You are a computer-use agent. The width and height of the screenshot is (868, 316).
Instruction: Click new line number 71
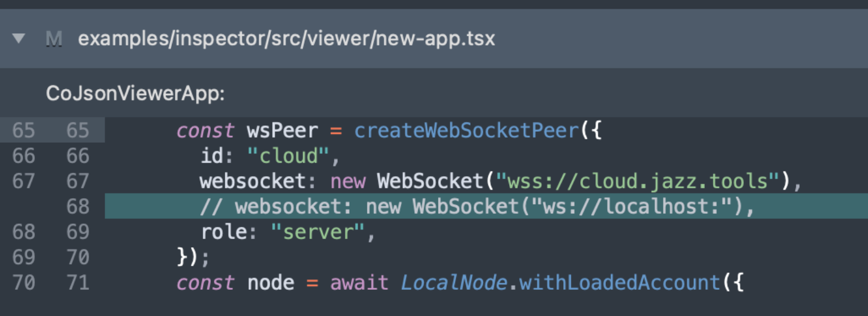[77, 283]
